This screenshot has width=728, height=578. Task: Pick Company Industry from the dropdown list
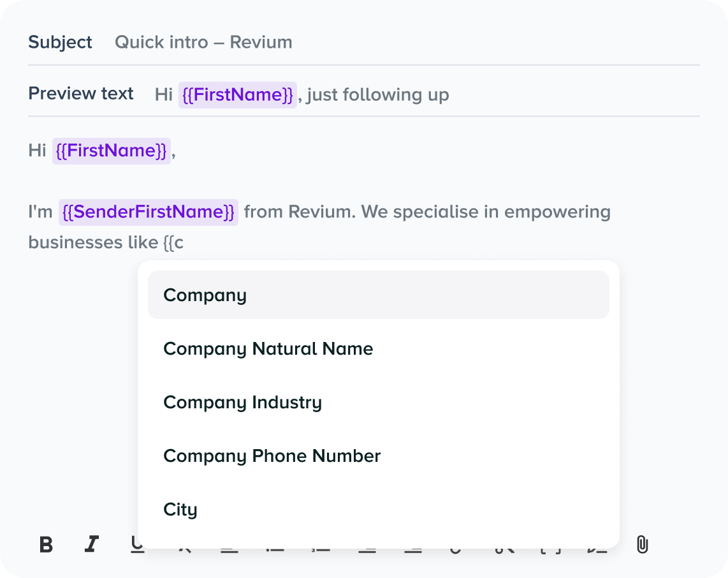coord(379,403)
